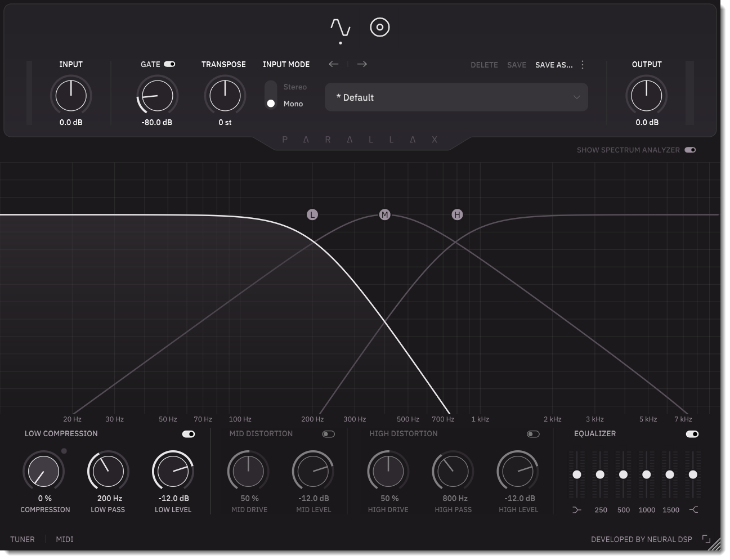Viewport: 730px width, 560px height.
Task: Click the Transpose value 0 st
Action: 225,122
